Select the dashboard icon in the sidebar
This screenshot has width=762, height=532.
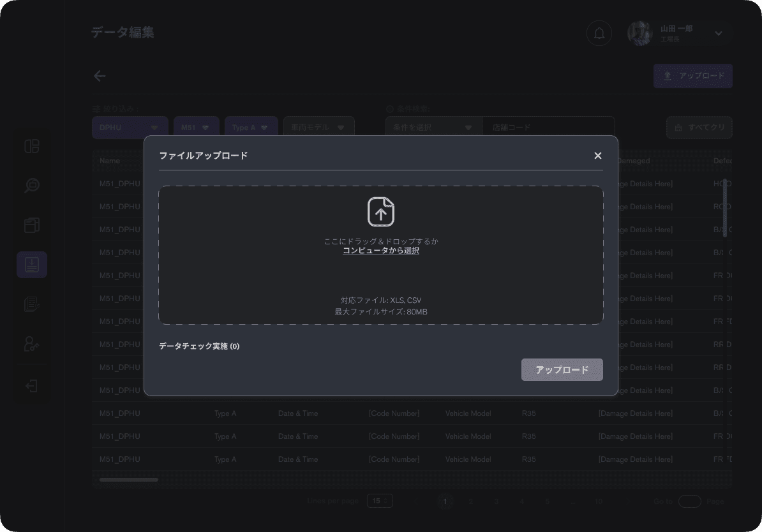31,146
